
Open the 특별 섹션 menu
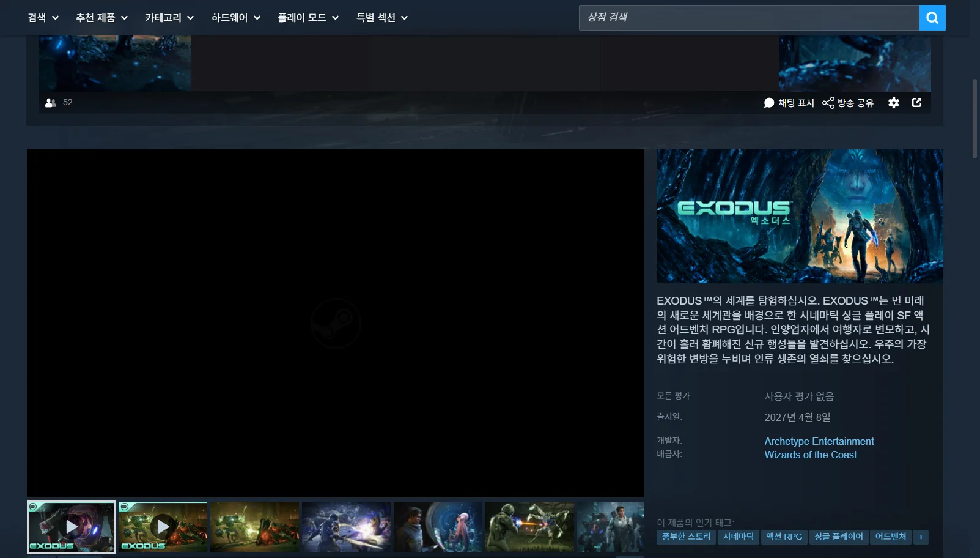pos(382,18)
